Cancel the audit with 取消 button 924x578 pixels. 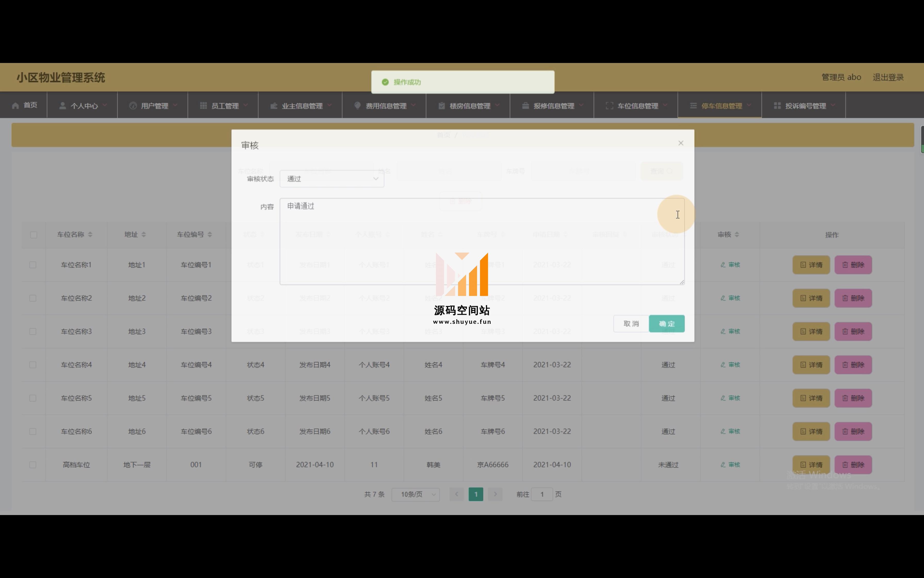point(631,324)
